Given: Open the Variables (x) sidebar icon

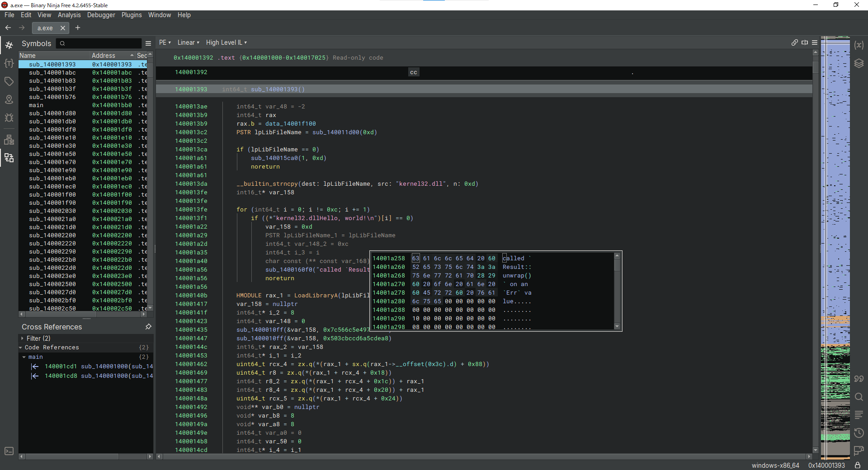Looking at the screenshot, I should tap(859, 45).
